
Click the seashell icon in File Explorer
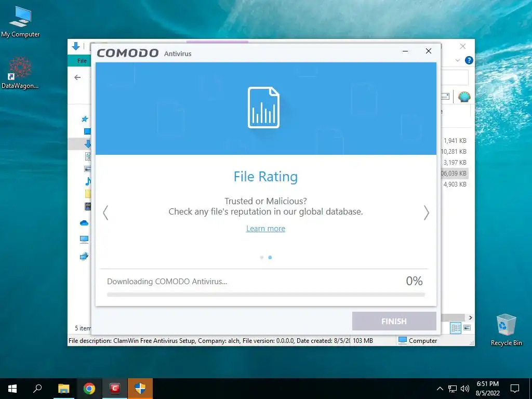tap(464, 97)
